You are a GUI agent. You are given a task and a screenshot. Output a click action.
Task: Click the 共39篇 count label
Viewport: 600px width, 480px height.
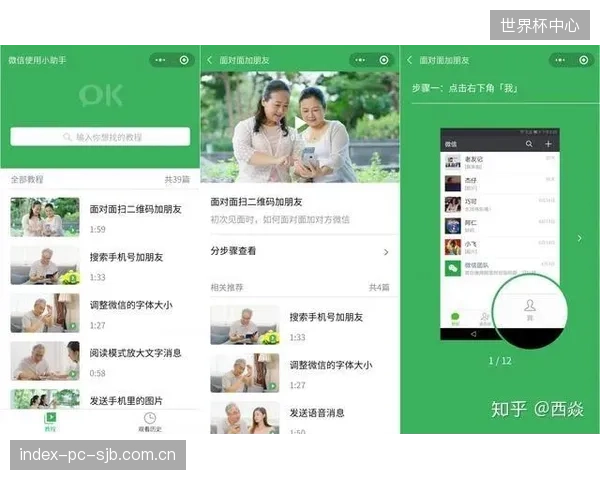[x=177, y=180]
